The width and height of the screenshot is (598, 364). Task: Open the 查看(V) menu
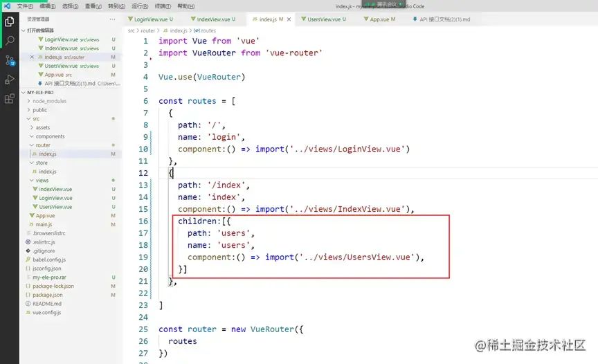pyautogui.click(x=93, y=6)
